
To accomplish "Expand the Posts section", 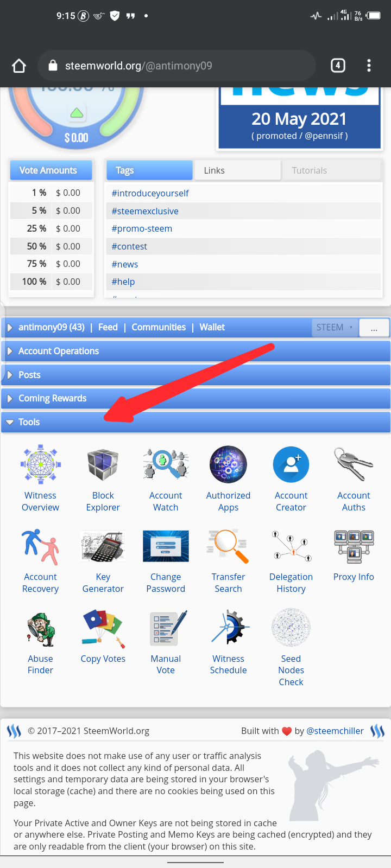I will point(195,375).
